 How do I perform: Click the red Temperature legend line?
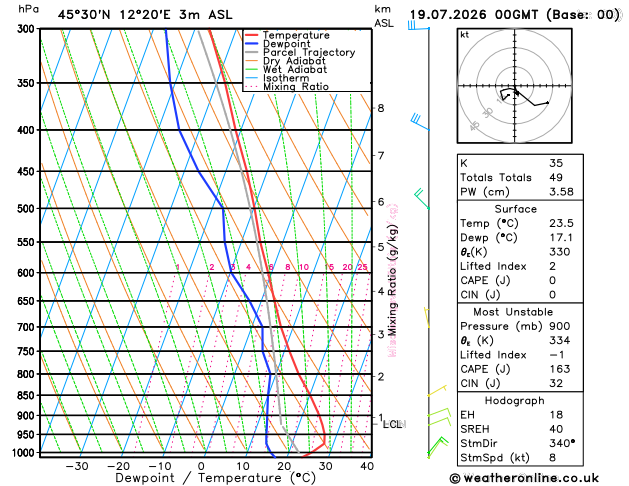point(251,35)
